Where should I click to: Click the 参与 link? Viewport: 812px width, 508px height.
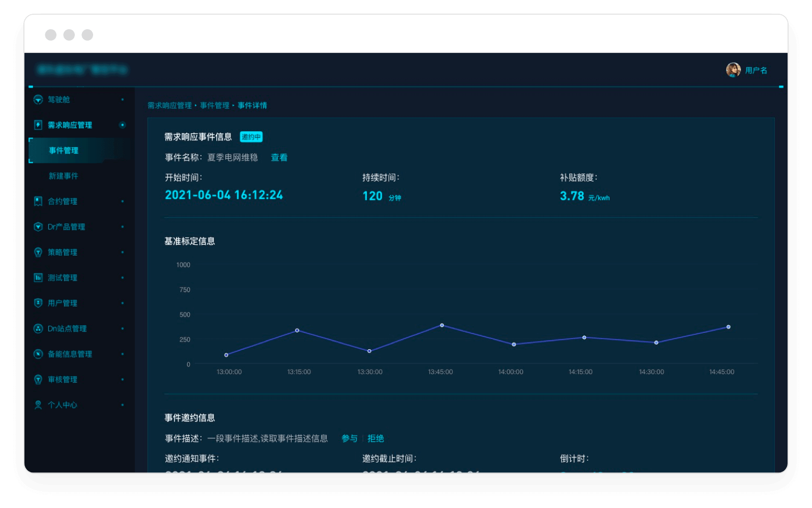(350, 438)
